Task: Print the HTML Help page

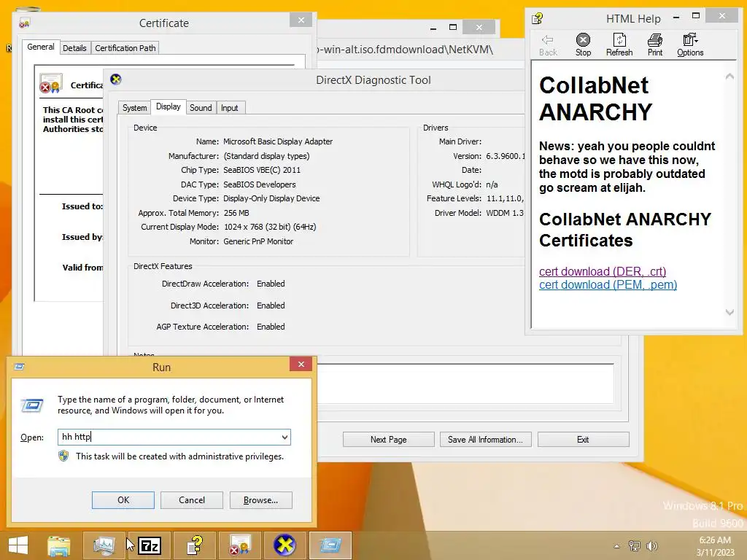Action: coord(654,45)
